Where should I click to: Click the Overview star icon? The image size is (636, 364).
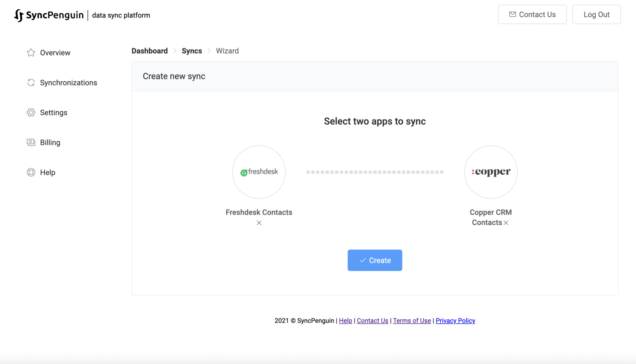(x=31, y=53)
